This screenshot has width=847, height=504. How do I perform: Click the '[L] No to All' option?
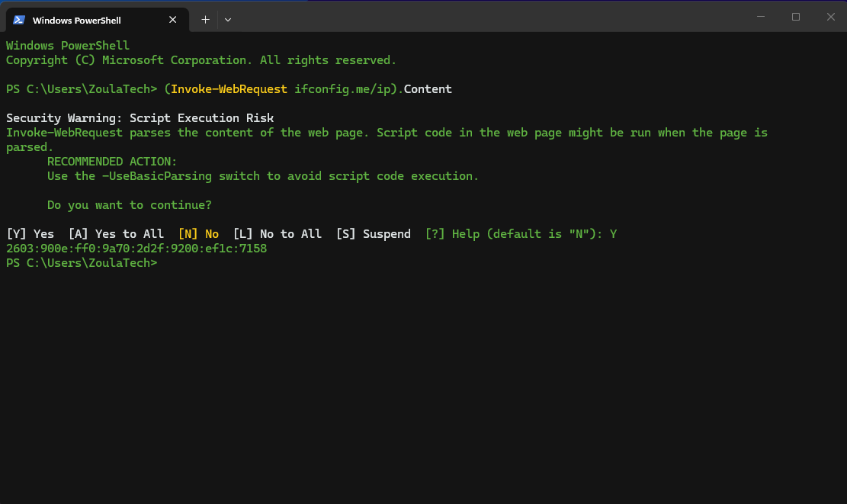277,234
